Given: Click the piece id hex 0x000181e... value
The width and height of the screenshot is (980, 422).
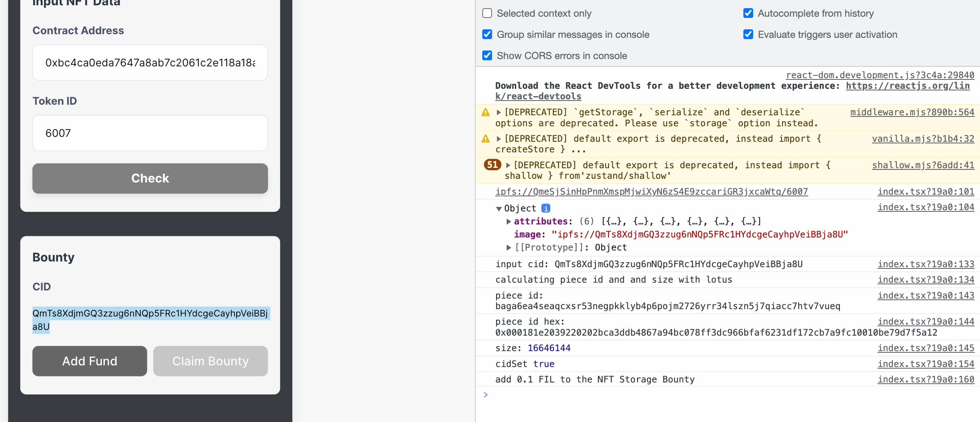Looking at the screenshot, I should pos(716,332).
